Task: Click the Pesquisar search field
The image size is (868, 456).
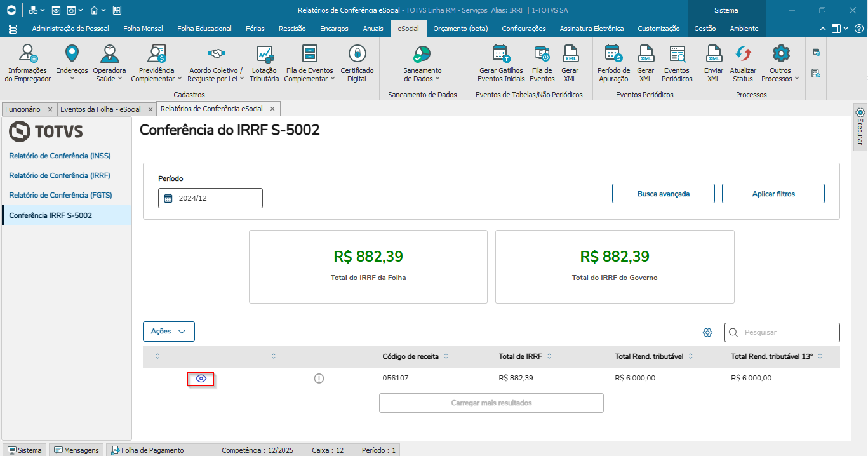Action: pos(782,332)
